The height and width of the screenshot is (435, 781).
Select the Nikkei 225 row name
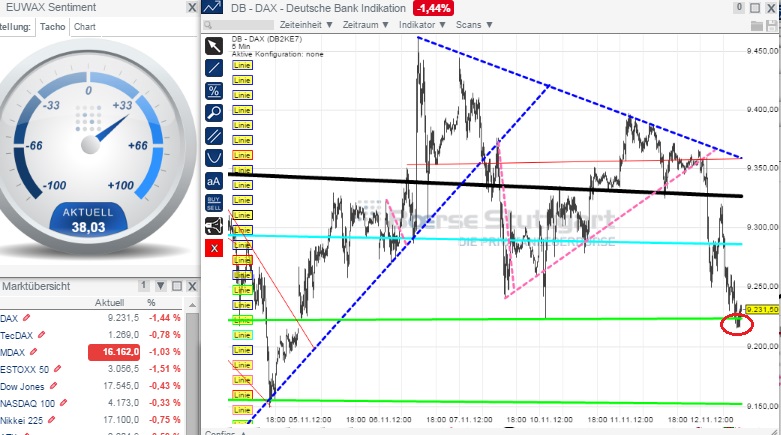tap(21, 420)
